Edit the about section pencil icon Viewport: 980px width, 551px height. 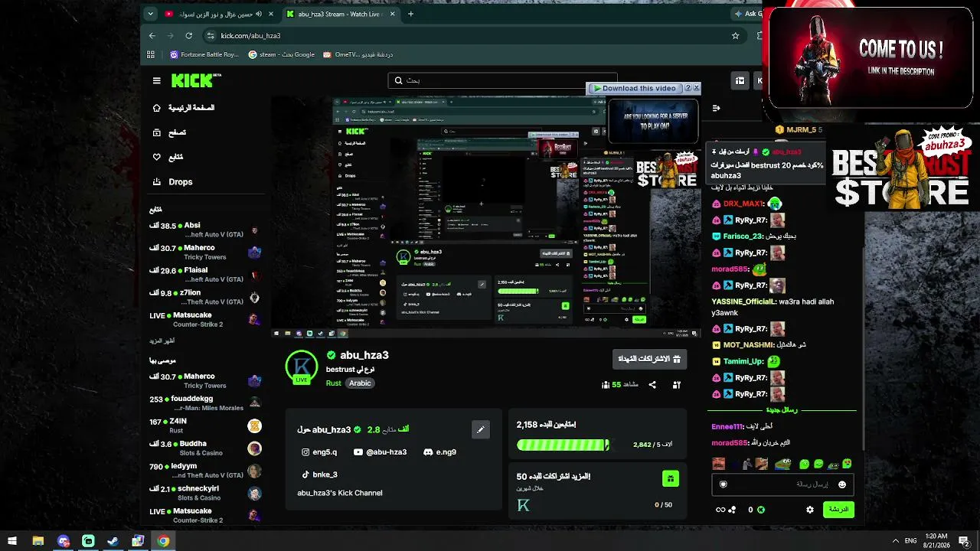coord(480,429)
